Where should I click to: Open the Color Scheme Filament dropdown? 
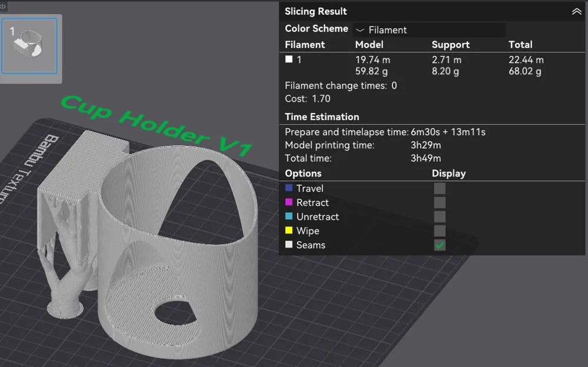click(x=429, y=29)
